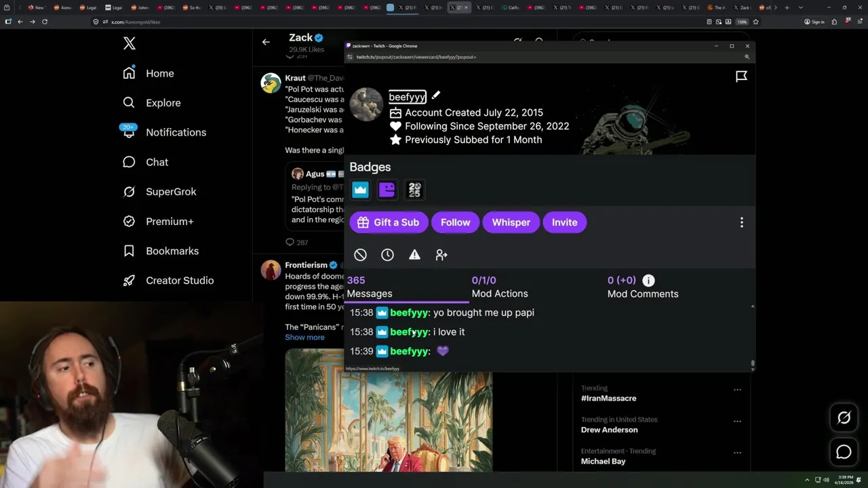The image size is (868, 488).
Task: Click the browser Sign in button
Action: coord(814,22)
